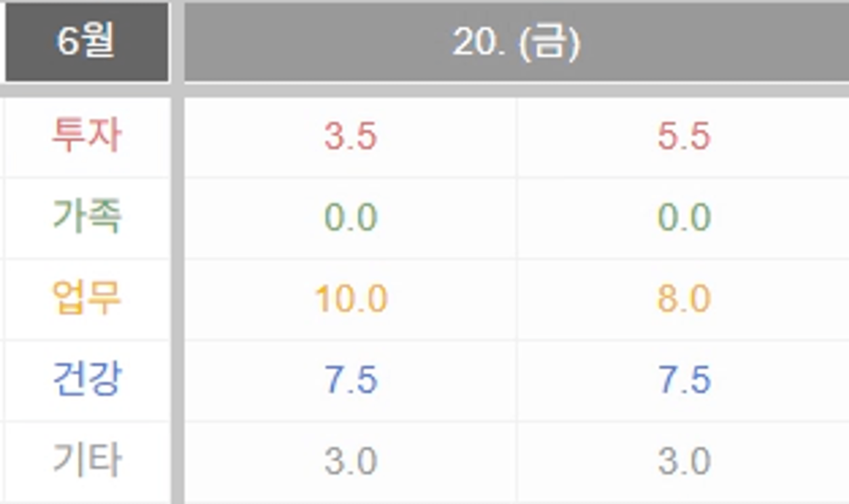The height and width of the screenshot is (504, 849).
Task: Click the 20. (금) date header
Action: 516,43
